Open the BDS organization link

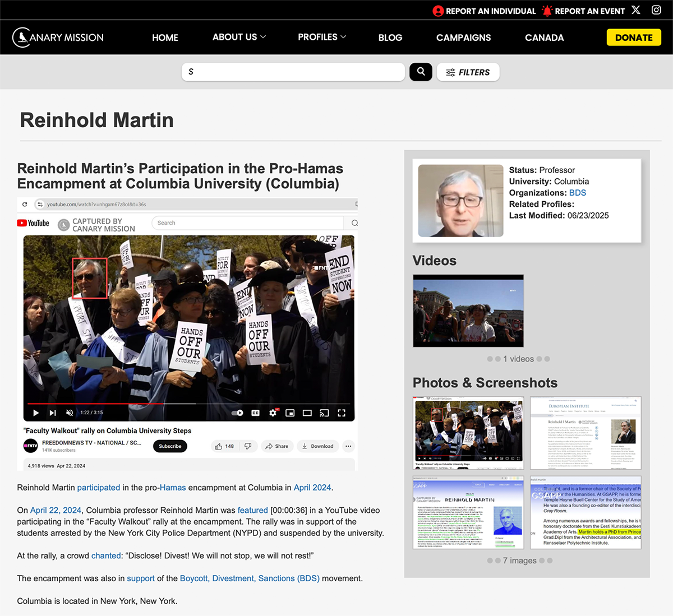pos(577,193)
